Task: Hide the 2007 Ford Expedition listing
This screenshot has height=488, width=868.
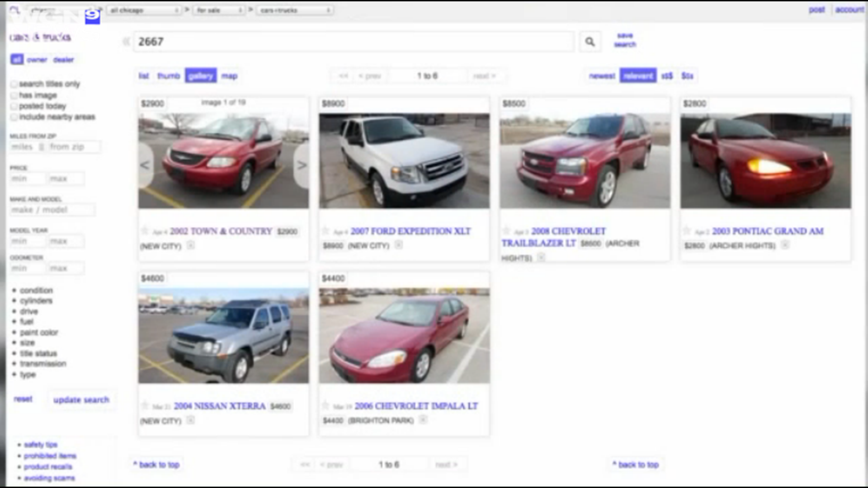Action: (399, 245)
